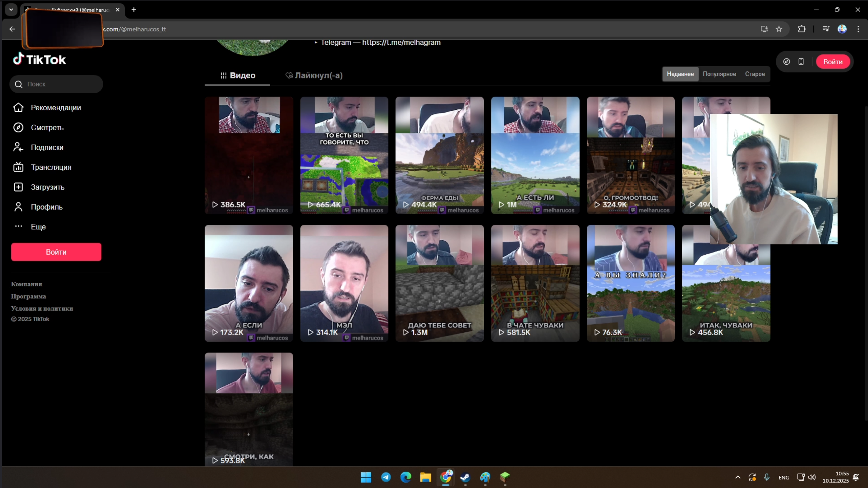
Task: Open the Telegram t.me/melhagram link
Action: coord(401,43)
